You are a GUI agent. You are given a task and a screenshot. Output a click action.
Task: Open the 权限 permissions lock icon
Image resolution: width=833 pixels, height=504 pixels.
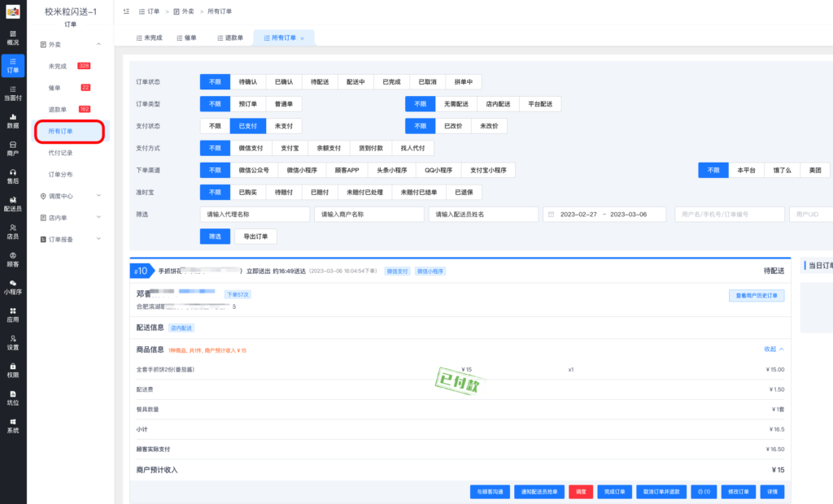click(12, 370)
